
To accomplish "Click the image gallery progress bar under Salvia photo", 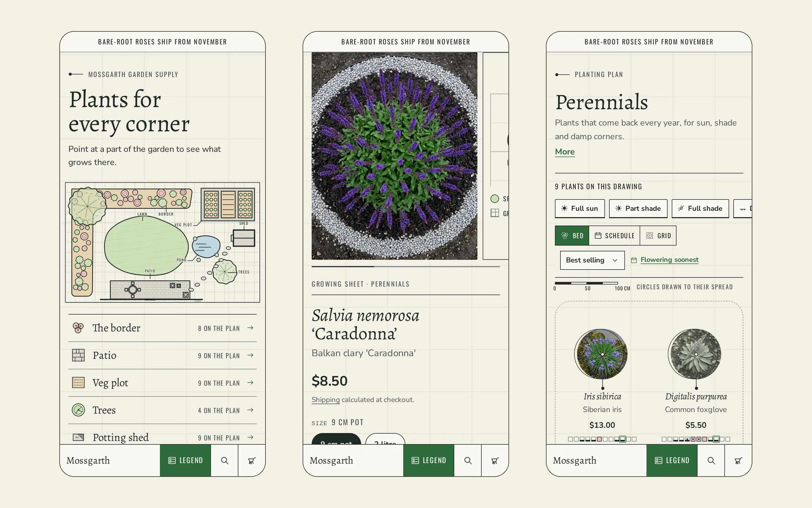I will [406, 266].
